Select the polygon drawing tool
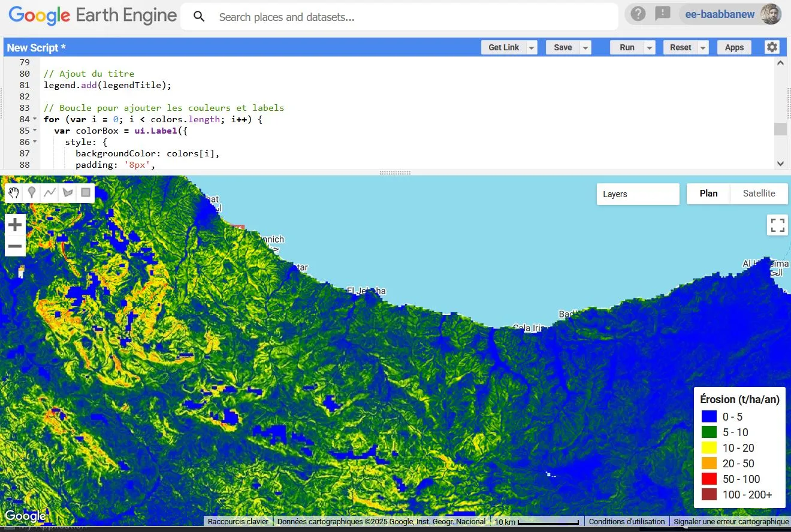Image resolution: width=791 pixels, height=532 pixels. tap(68, 193)
